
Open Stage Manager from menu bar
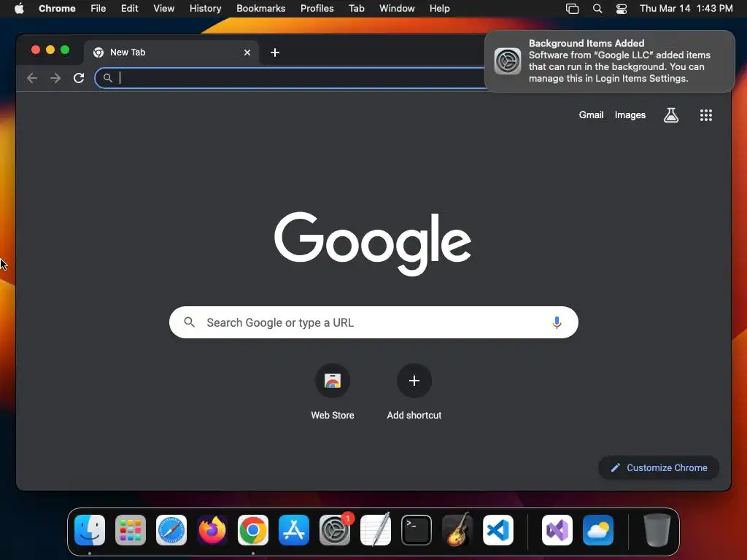tap(572, 9)
